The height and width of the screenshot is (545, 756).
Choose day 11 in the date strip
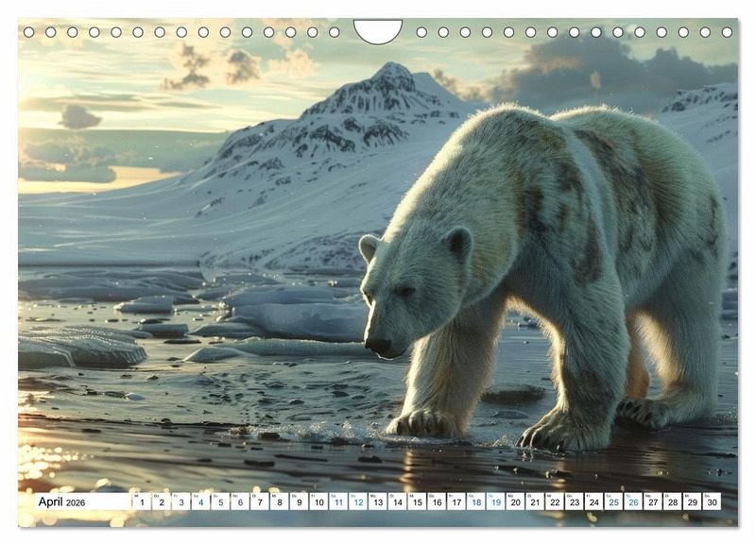coord(337,502)
